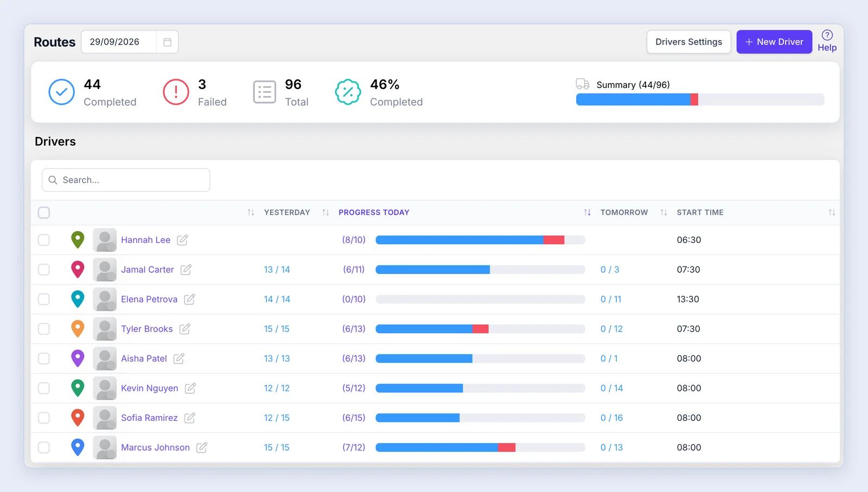The height and width of the screenshot is (492, 868).
Task: Click Tyler Brooks' orange location pin
Action: pyautogui.click(x=78, y=328)
